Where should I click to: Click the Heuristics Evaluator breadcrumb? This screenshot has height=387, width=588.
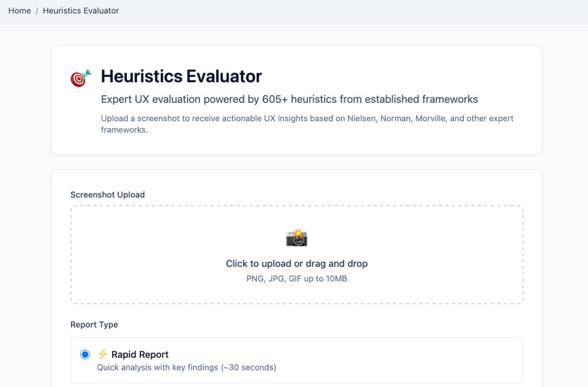81,11
